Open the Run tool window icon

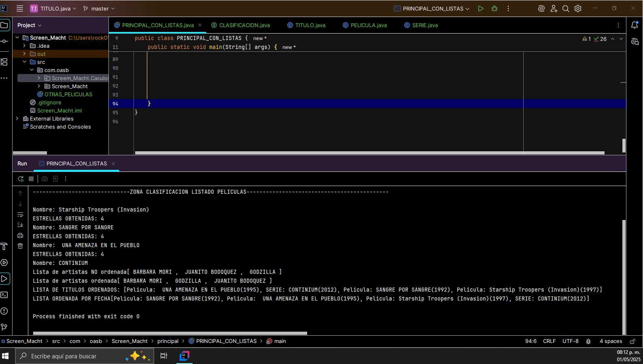[x=4, y=279]
